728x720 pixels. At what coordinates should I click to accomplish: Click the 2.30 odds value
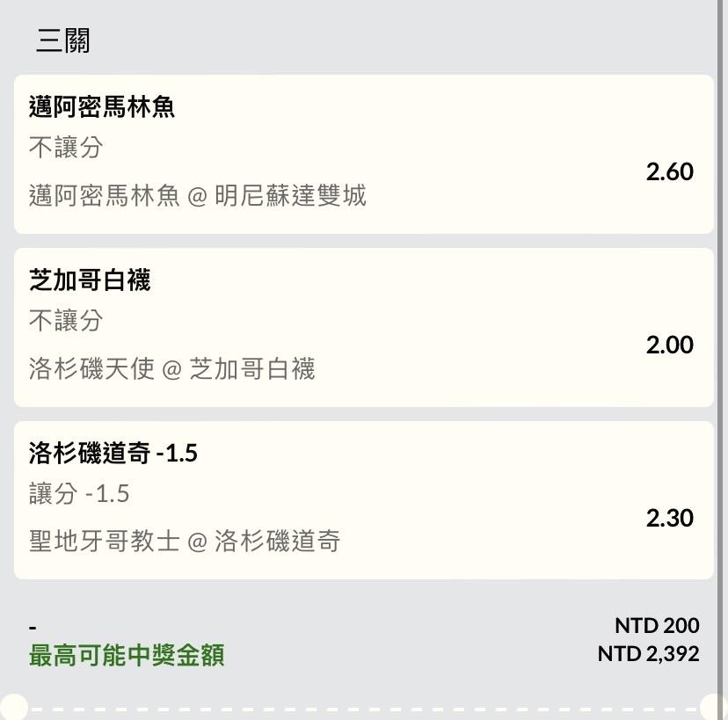pos(669,518)
